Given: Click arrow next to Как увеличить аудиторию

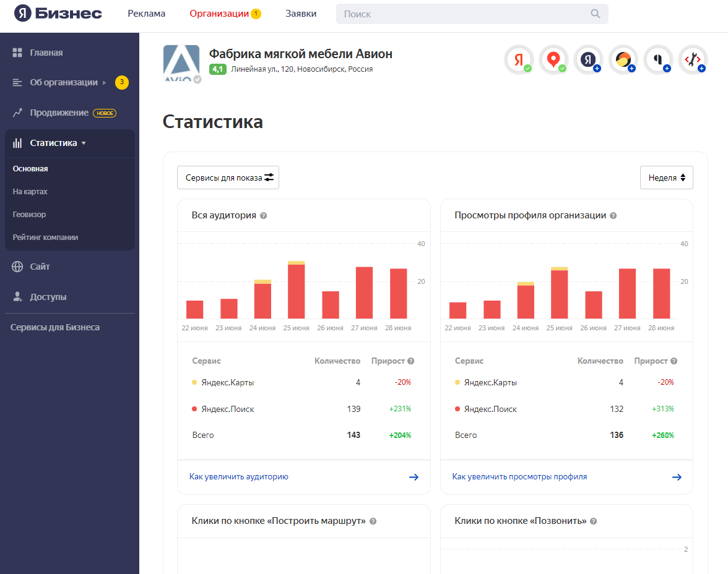Looking at the screenshot, I should point(414,477).
